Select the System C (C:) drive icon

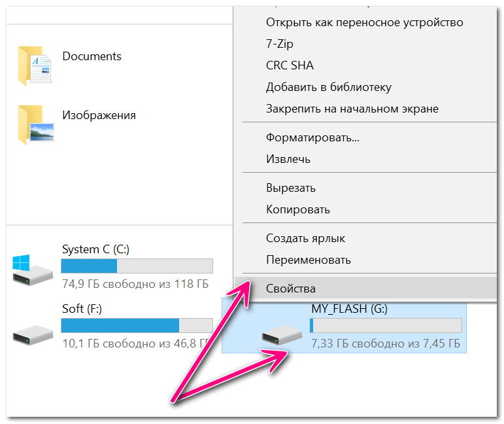click(33, 270)
